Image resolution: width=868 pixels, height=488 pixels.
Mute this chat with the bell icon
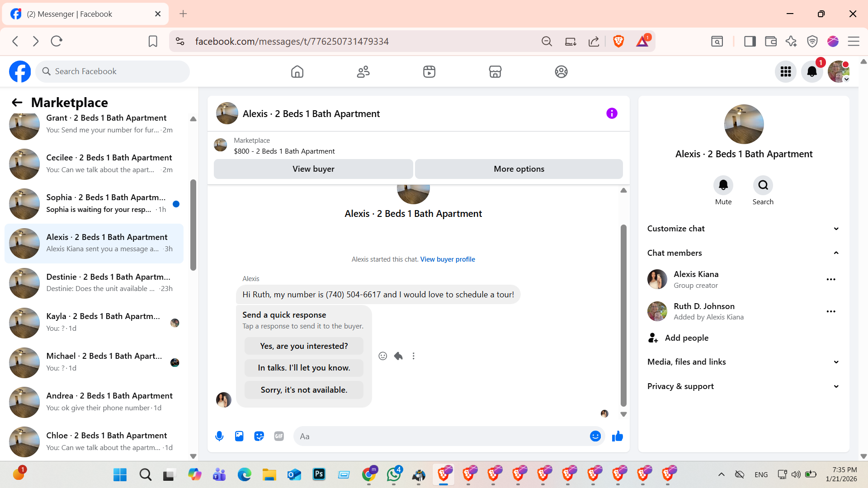click(x=723, y=185)
